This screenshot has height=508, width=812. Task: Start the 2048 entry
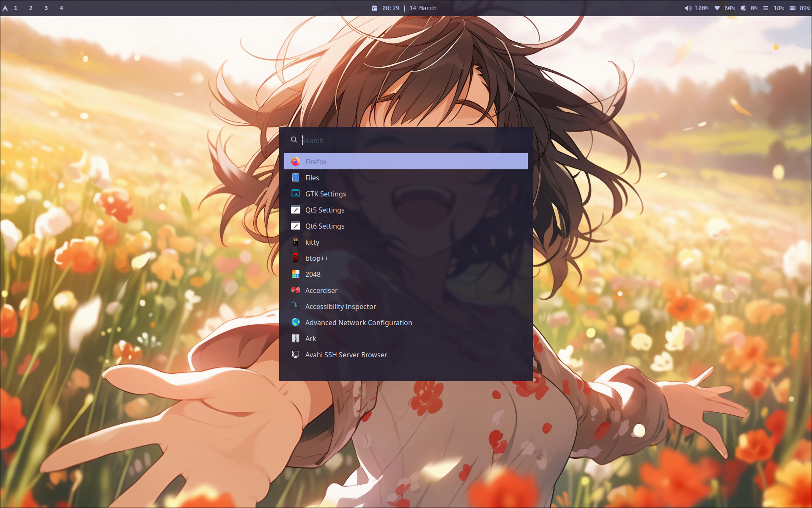coord(406,274)
